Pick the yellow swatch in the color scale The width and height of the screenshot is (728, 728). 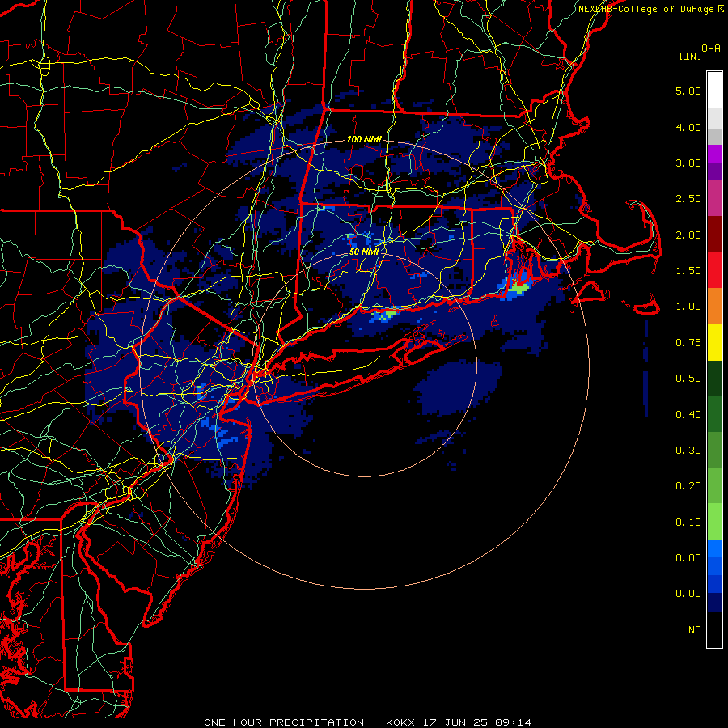coord(714,342)
